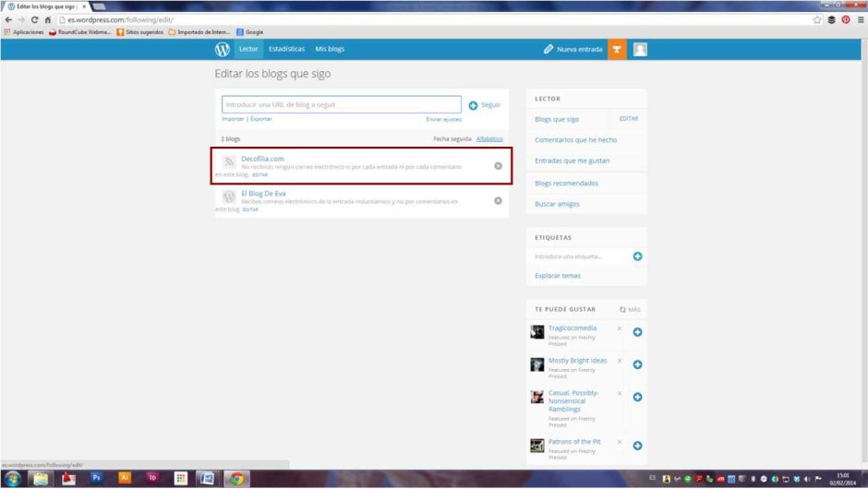
Task: Follow Patrons of the Pit plus icon
Action: click(638, 446)
